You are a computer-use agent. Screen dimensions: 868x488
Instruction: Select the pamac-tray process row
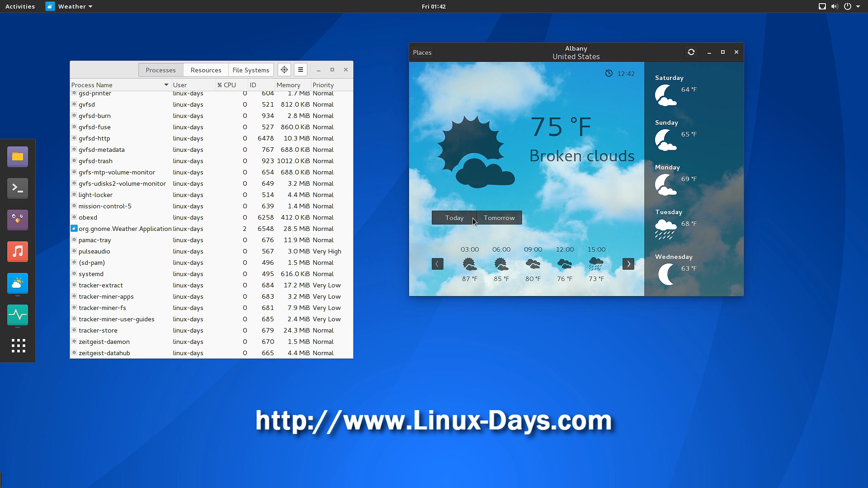coord(211,240)
